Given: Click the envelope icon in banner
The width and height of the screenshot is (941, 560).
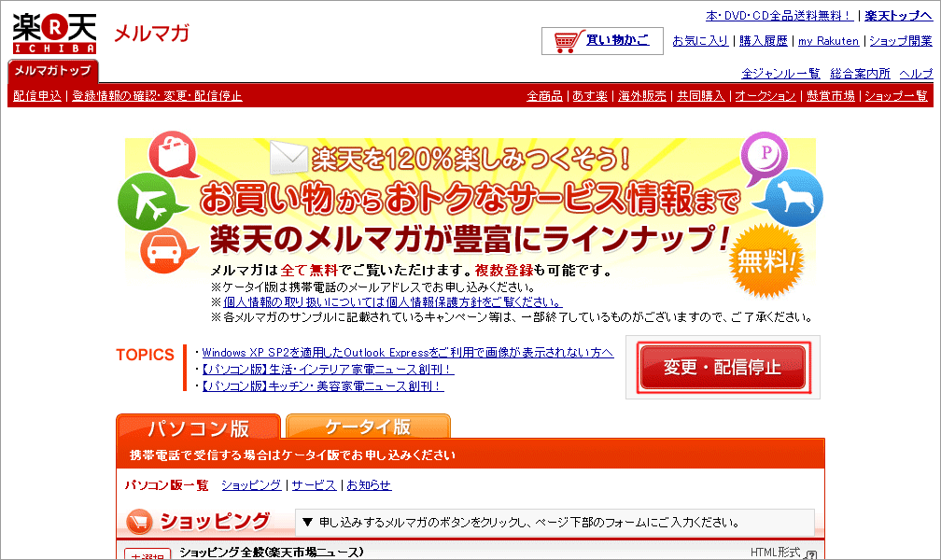Looking at the screenshot, I should (x=288, y=157).
